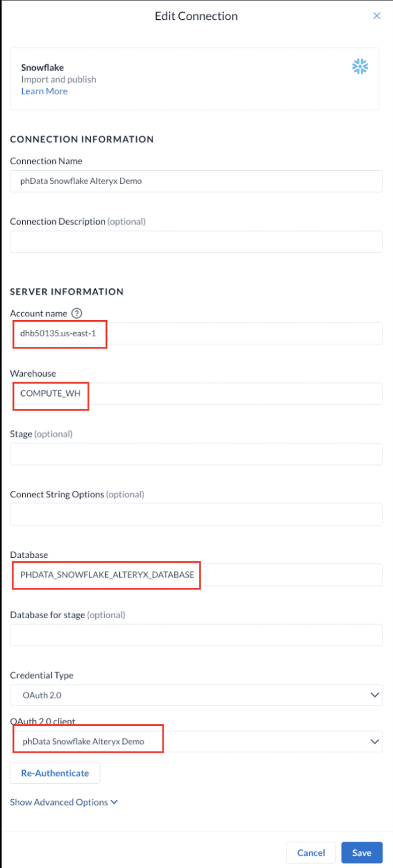Close the Edit Connection dialog
This screenshot has height=868, width=393.
click(377, 16)
